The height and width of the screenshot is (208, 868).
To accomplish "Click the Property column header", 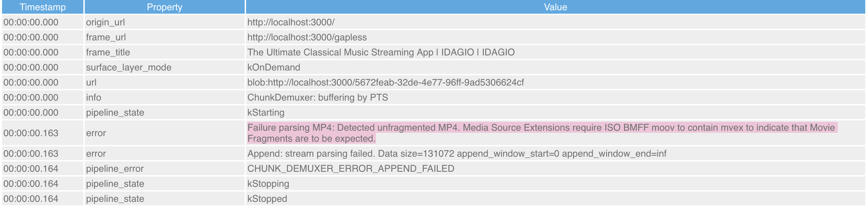I will (x=164, y=7).
